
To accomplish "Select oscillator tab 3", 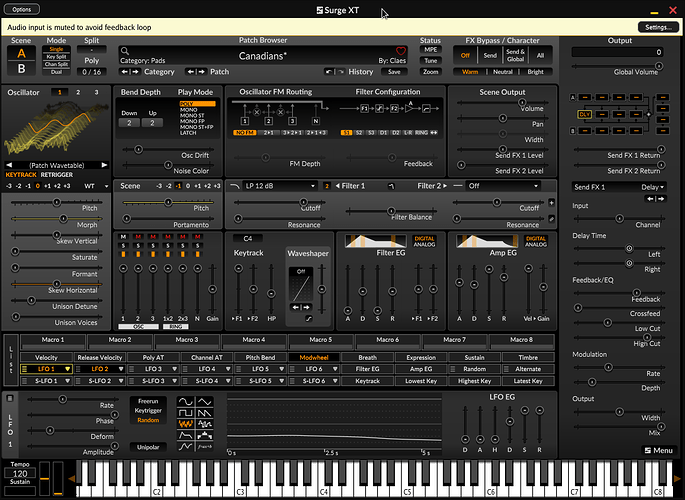I will [x=97, y=92].
